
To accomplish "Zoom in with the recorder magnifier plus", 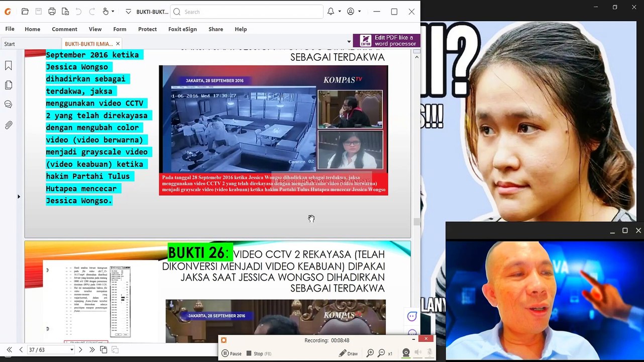I will pyautogui.click(x=370, y=353).
